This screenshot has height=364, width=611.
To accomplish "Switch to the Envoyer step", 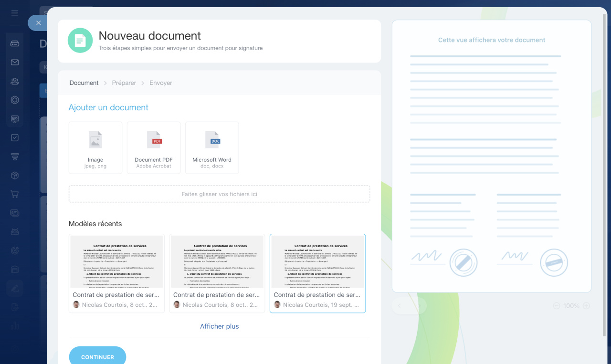I will [160, 83].
